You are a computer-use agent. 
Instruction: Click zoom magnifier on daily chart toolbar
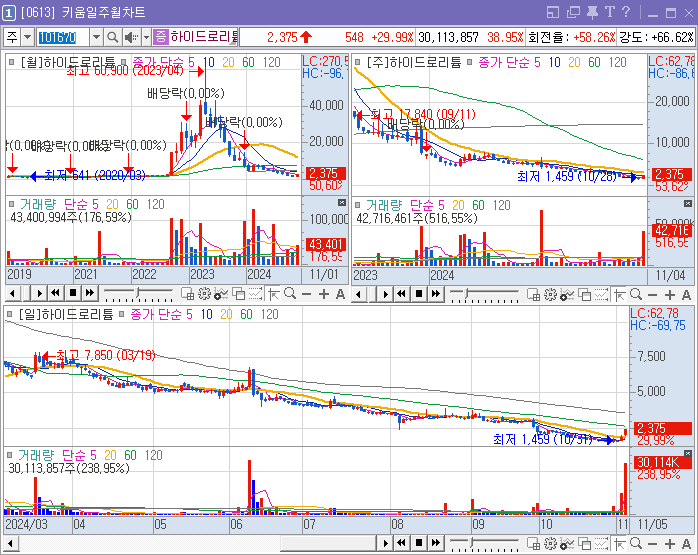[x=636, y=543]
